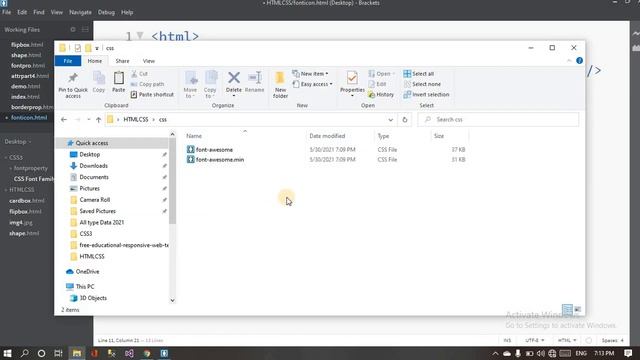Viewport: 640px width, 360px height.
Task: Open Brackets Edit menu
Action: coord(22,12)
